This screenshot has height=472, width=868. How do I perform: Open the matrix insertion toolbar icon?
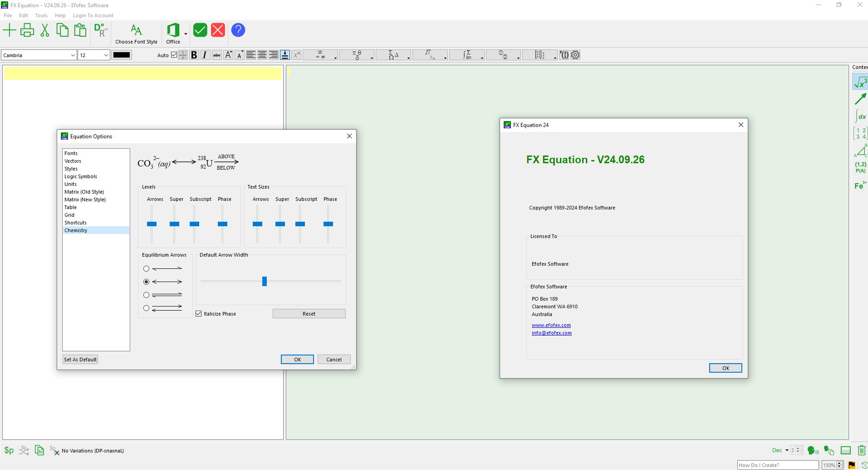pos(538,55)
